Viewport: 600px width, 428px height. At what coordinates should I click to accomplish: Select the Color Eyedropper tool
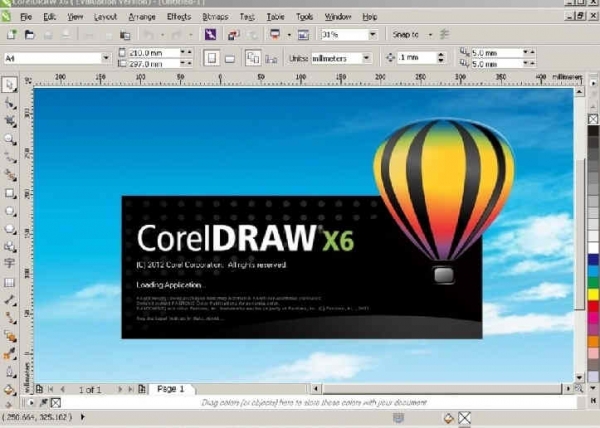tap(10, 354)
